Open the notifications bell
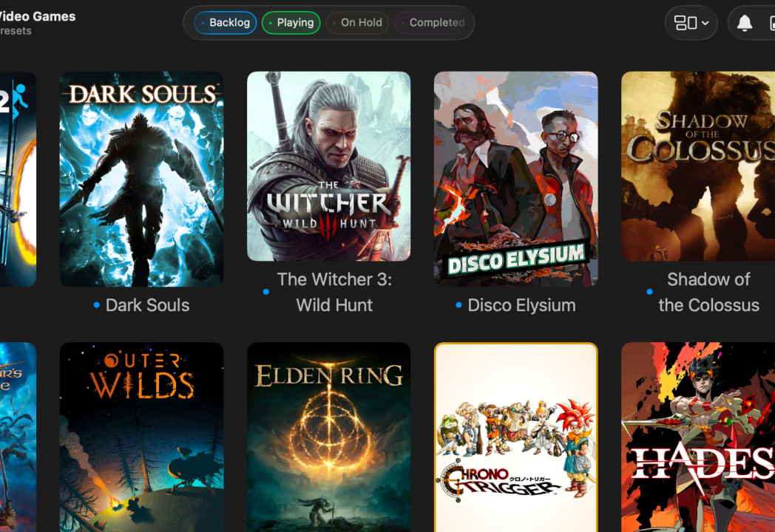 (745, 23)
